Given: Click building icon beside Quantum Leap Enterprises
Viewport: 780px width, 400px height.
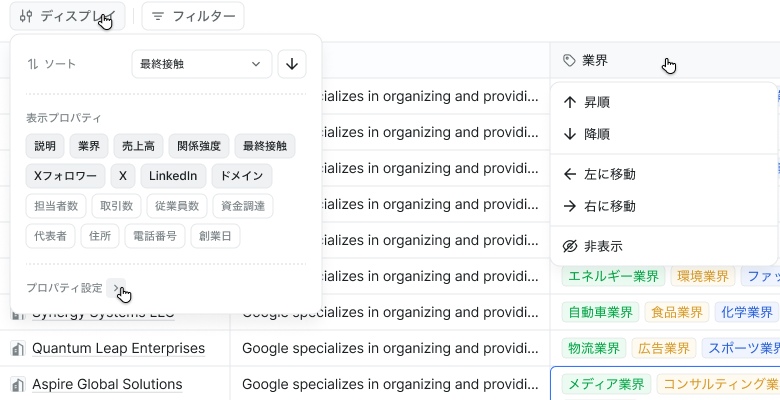Looking at the screenshot, I should point(18,349).
